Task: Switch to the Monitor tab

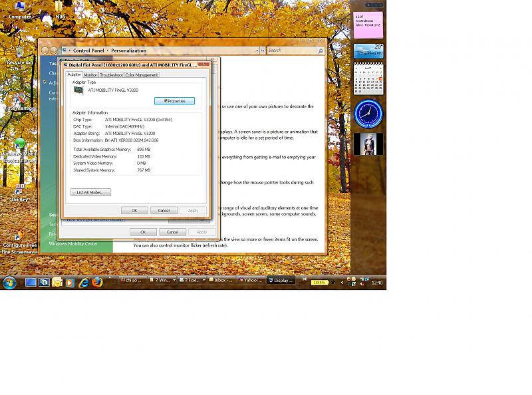Action: click(x=90, y=75)
